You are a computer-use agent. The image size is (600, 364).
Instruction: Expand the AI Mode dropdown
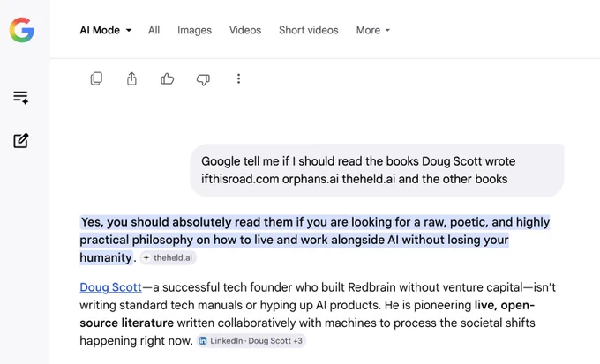106,30
